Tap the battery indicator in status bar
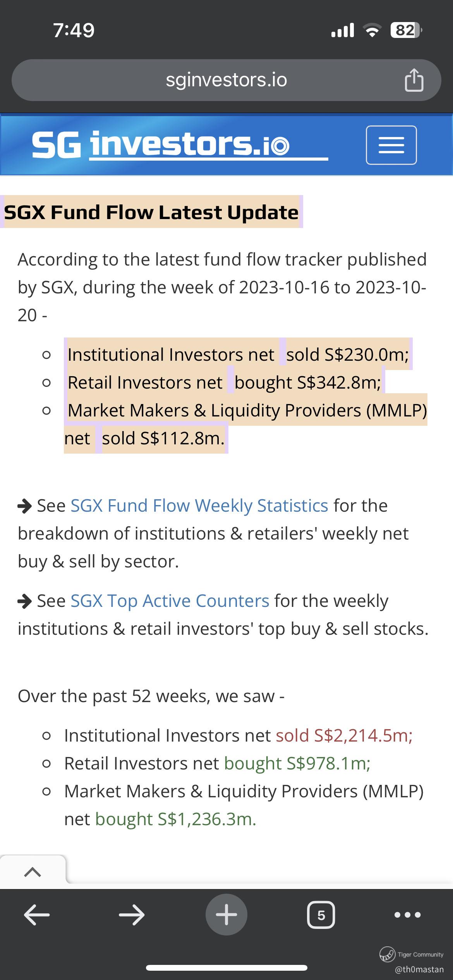 coord(406,30)
